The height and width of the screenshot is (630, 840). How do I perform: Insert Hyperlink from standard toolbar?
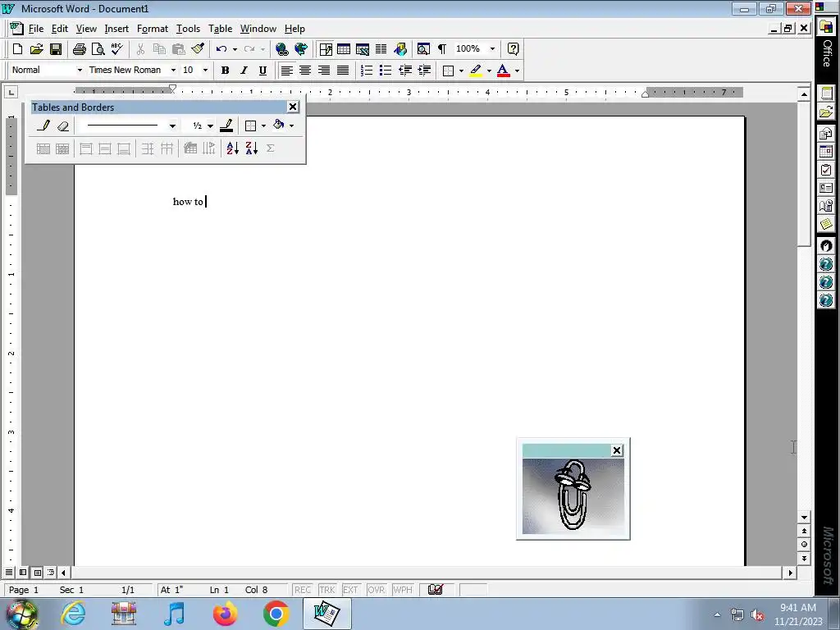[282, 49]
